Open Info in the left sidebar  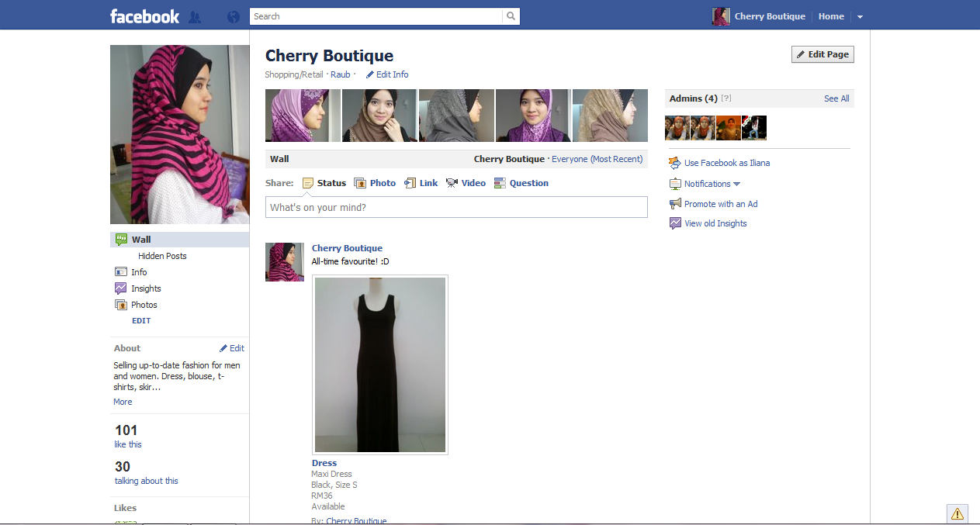click(139, 272)
